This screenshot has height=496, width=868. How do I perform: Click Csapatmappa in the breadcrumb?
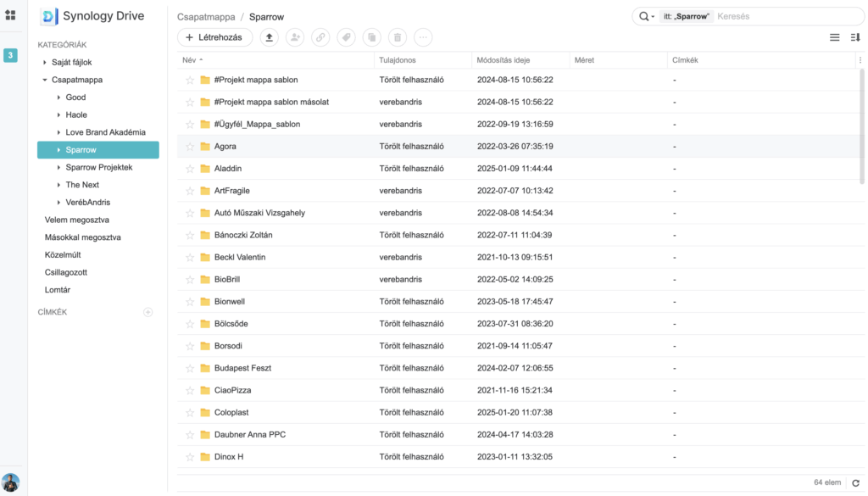tap(206, 16)
